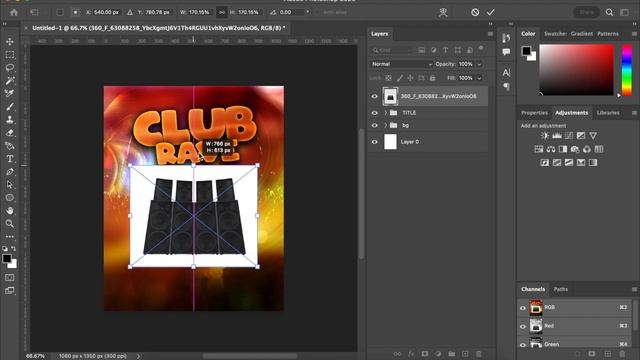
Task: Open the Color panel menu
Action: click(x=634, y=34)
